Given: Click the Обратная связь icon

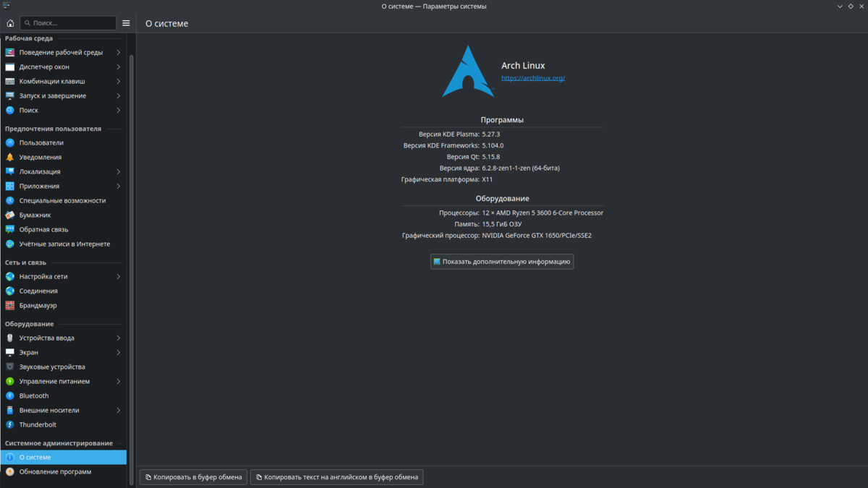Looking at the screenshot, I should [10, 229].
